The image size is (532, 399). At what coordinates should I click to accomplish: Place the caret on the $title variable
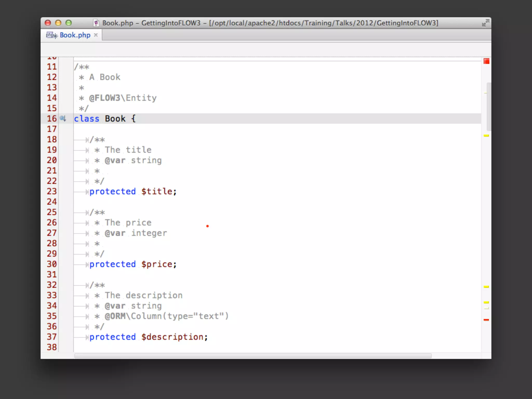coord(157,191)
